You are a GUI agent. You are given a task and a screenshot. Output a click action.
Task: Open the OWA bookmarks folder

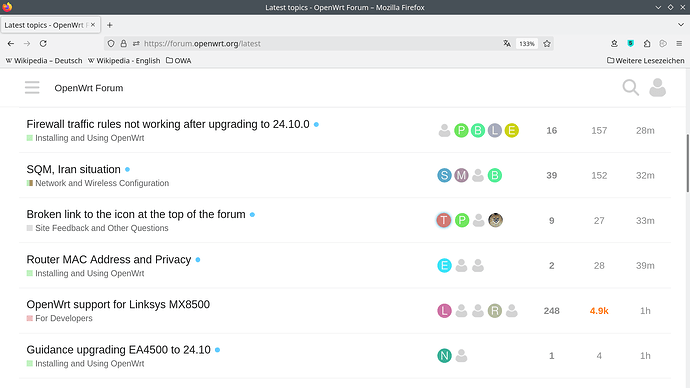[x=178, y=61]
